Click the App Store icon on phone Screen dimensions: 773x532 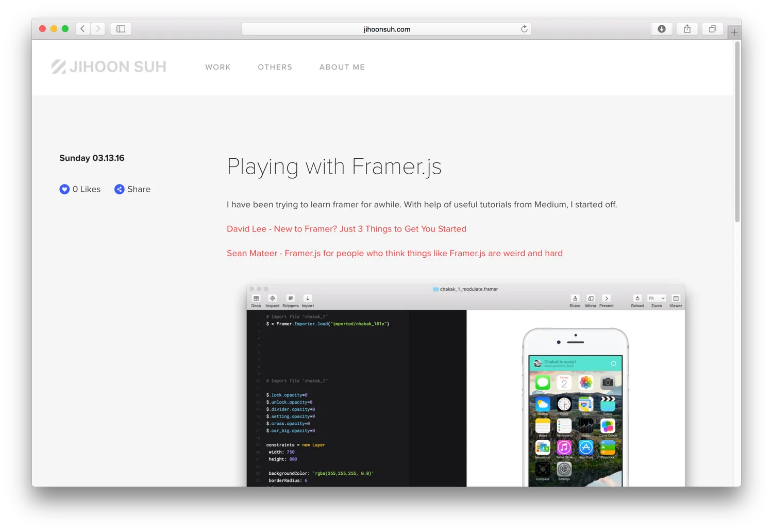[586, 447]
